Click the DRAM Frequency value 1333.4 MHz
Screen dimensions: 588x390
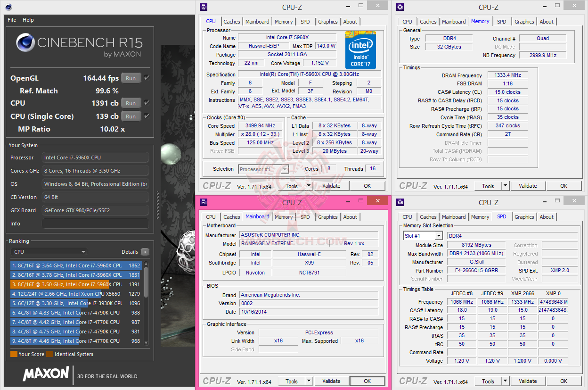pos(507,75)
